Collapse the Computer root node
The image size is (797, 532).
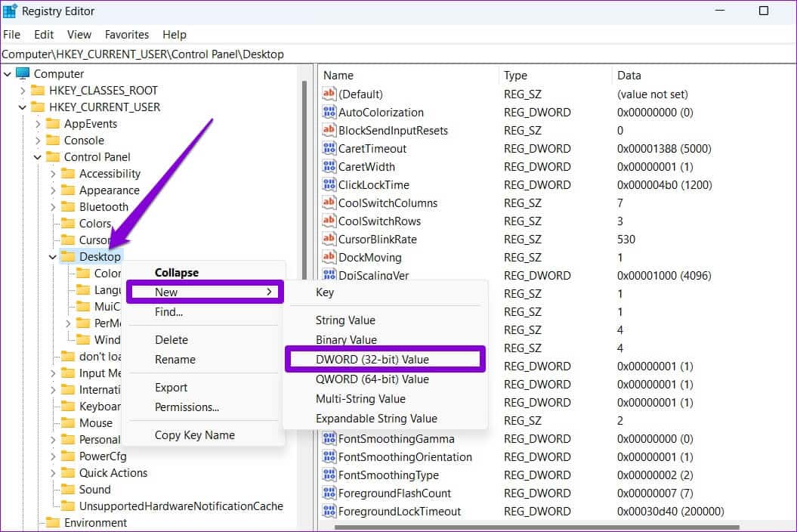click(7, 74)
